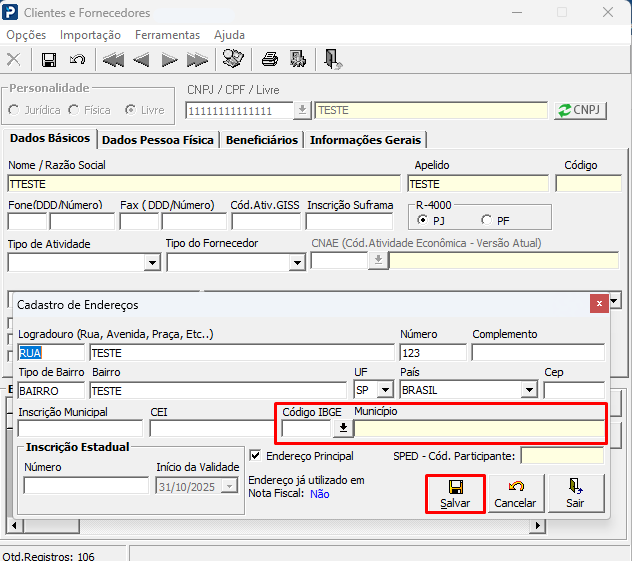Click the Complemento input field
Screen dimensions: 632x561
(538, 352)
